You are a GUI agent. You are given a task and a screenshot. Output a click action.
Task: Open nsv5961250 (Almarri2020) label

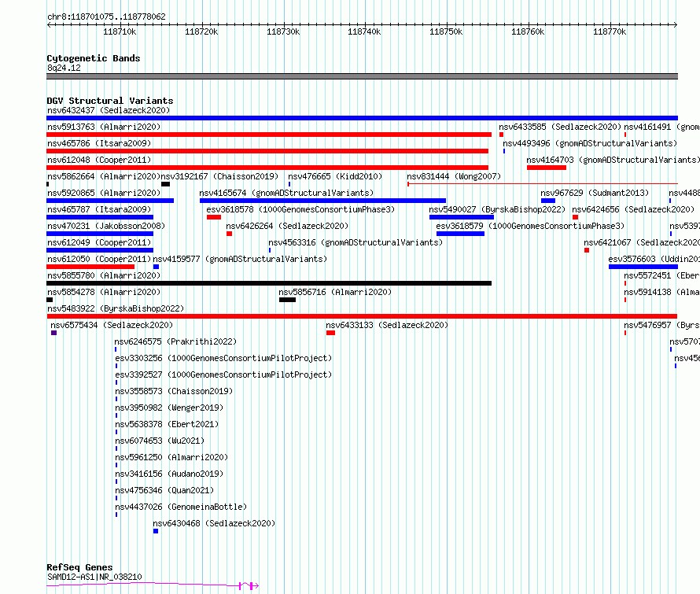(171, 457)
